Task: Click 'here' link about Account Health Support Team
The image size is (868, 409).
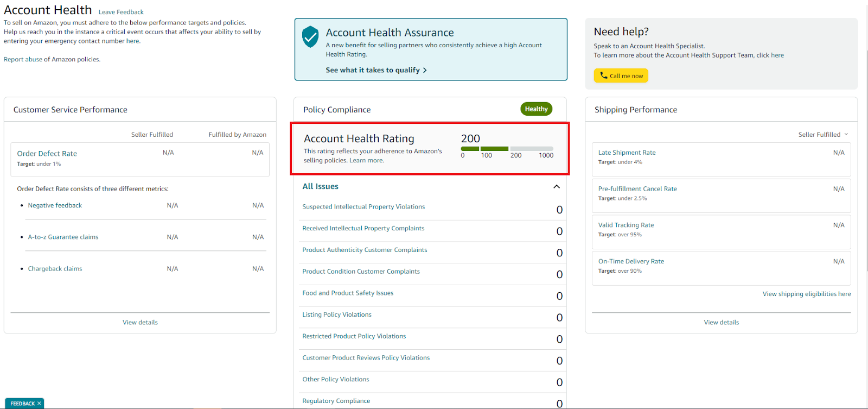Action: (777, 55)
